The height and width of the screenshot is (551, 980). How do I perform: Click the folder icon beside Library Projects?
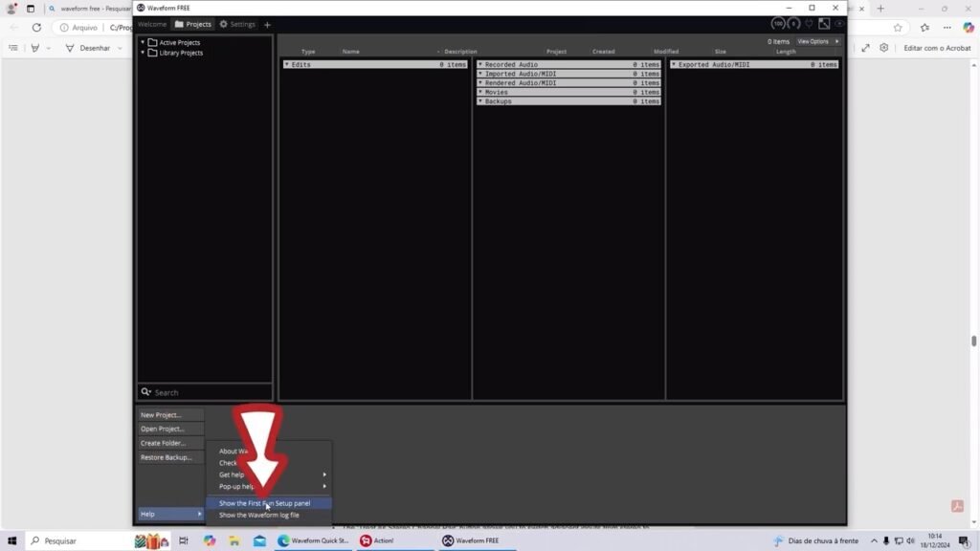(152, 54)
